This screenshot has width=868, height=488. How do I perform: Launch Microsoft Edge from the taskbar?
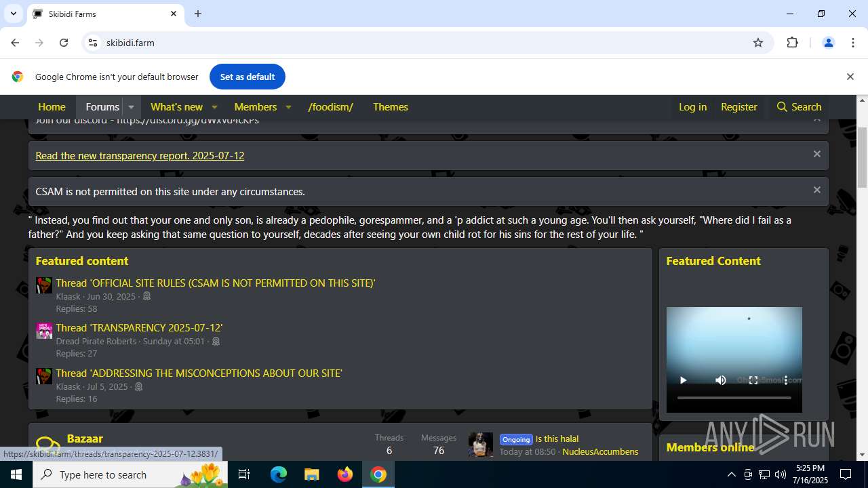(x=279, y=474)
